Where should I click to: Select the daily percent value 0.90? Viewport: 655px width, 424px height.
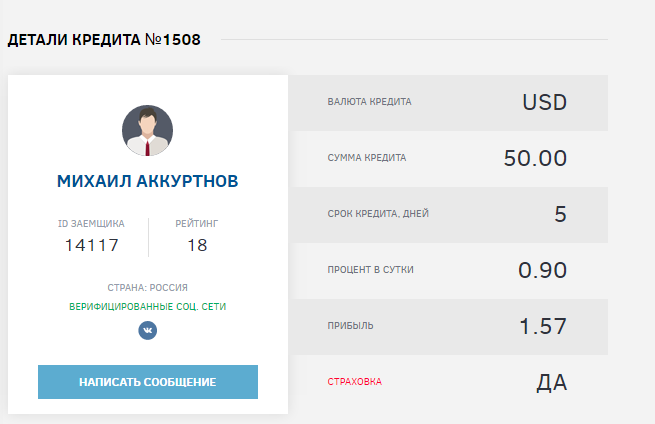click(542, 270)
